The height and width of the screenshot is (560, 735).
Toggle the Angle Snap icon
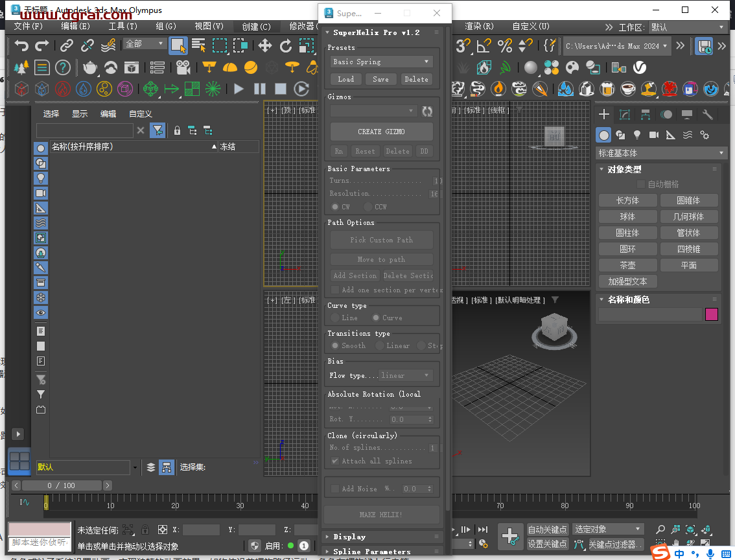point(484,45)
